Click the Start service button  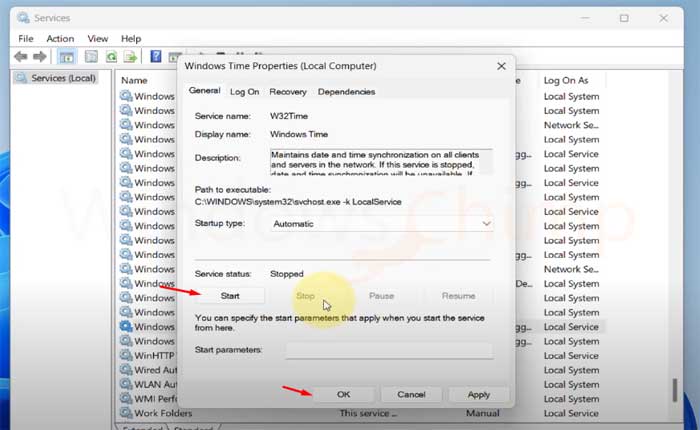[x=230, y=296]
